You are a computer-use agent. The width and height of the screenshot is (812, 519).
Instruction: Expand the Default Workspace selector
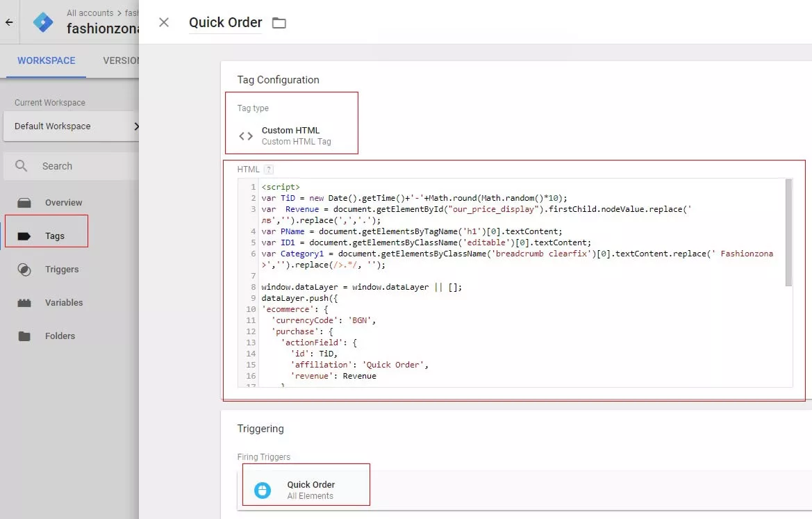pos(72,126)
